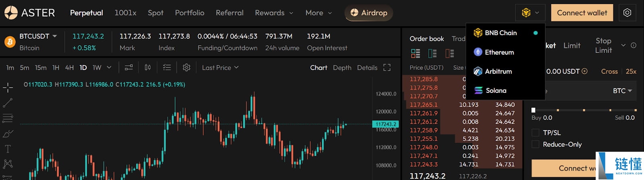
Task: Open candlestick chart type icon
Action: 148,67
